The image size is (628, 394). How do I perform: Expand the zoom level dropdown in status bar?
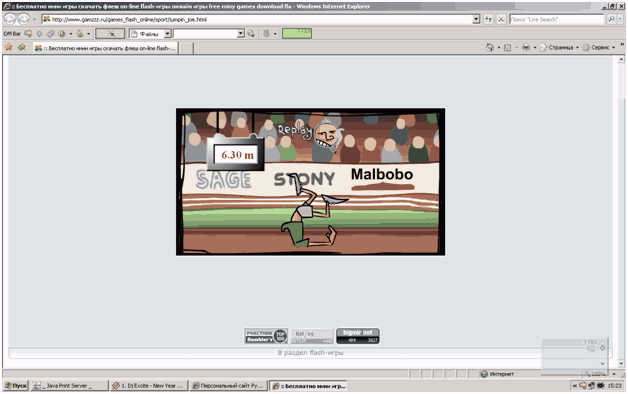[614, 374]
